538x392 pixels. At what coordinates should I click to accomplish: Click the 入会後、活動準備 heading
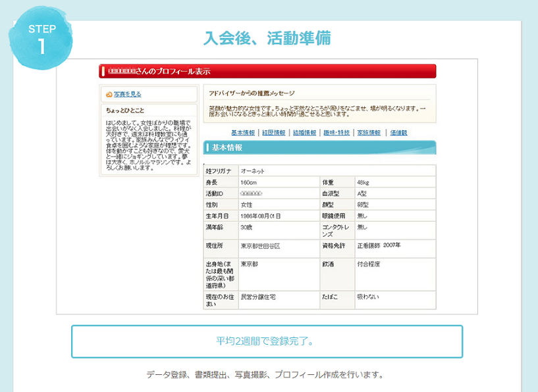point(267,38)
